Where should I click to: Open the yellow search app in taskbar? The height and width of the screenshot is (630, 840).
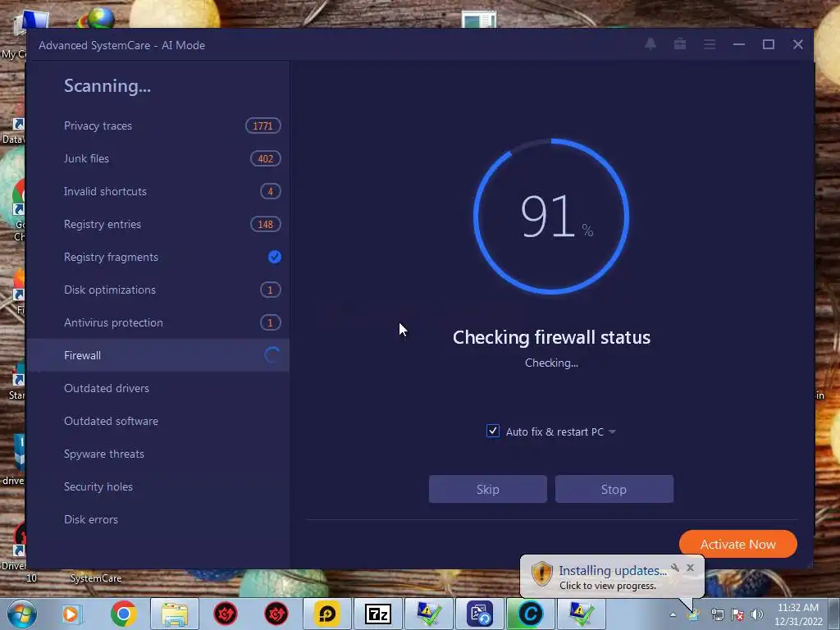(x=326, y=614)
